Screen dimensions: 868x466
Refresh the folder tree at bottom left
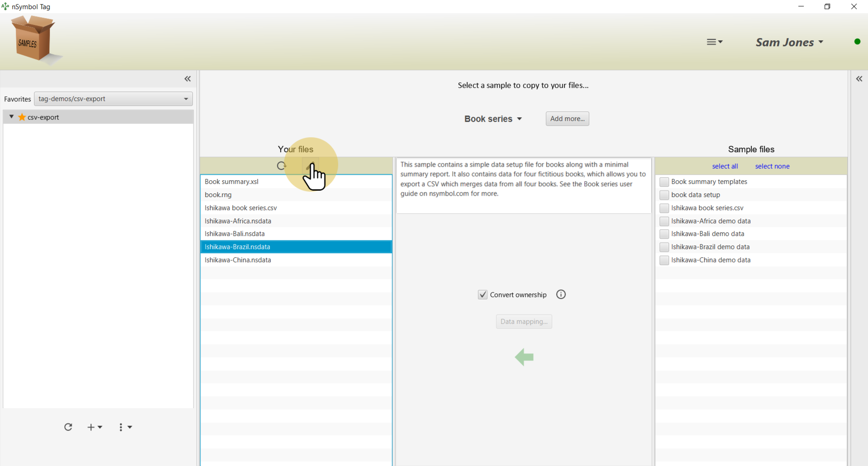click(x=68, y=427)
